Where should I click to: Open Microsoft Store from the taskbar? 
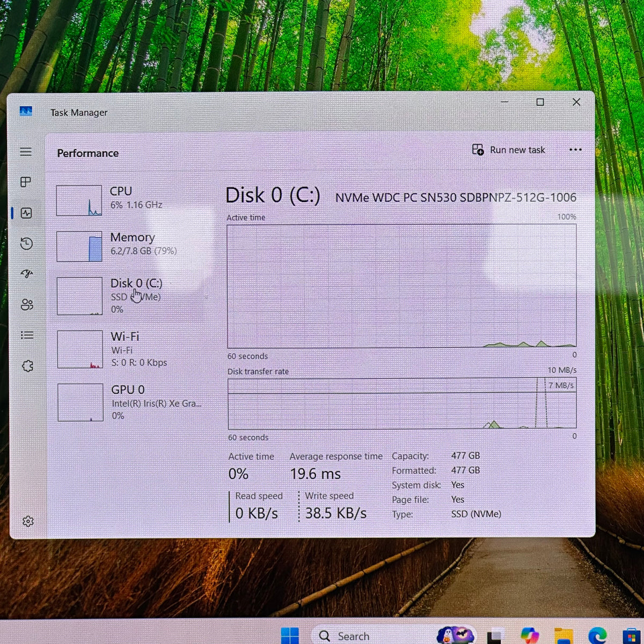[632, 636]
